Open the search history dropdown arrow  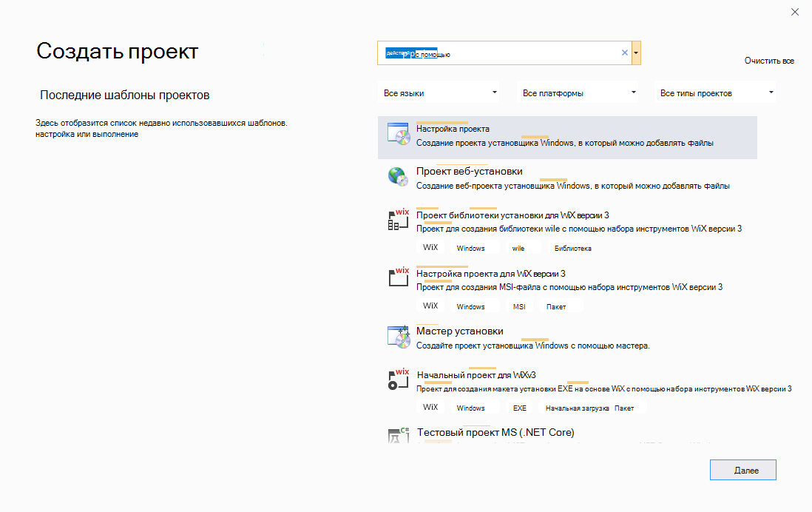click(637, 53)
